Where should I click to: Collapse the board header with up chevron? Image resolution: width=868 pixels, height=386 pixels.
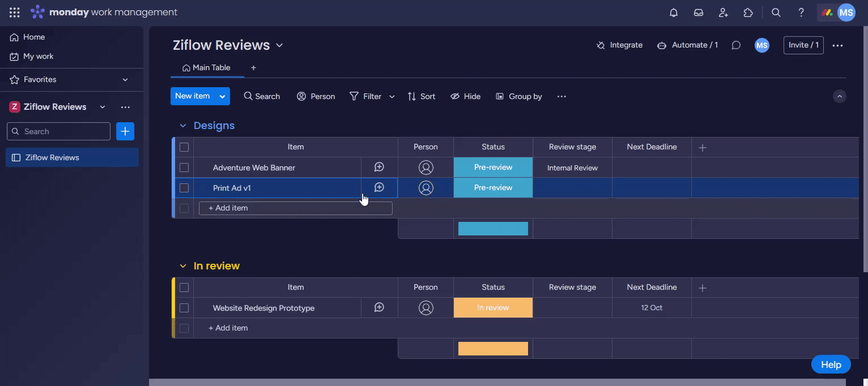(840, 97)
